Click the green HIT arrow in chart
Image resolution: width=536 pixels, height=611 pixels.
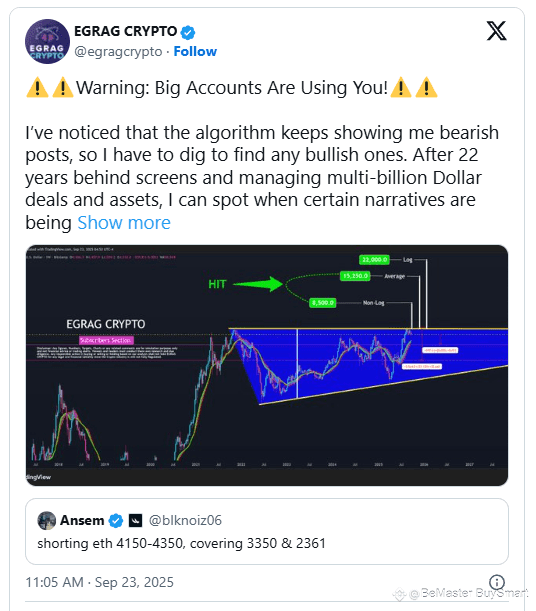click(x=258, y=284)
